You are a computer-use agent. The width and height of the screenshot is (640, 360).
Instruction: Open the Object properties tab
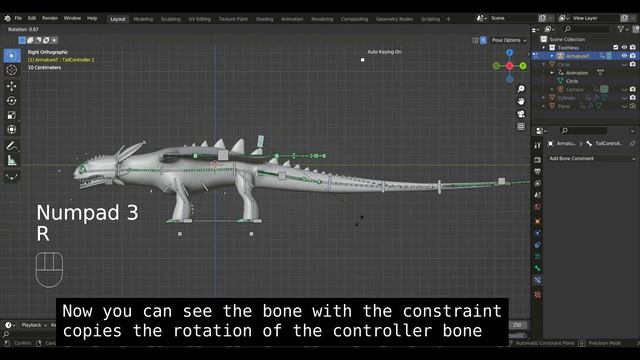click(538, 221)
